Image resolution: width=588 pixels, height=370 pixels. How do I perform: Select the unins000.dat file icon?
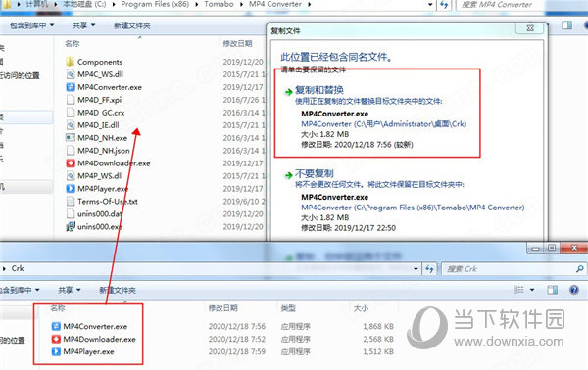pos(71,213)
